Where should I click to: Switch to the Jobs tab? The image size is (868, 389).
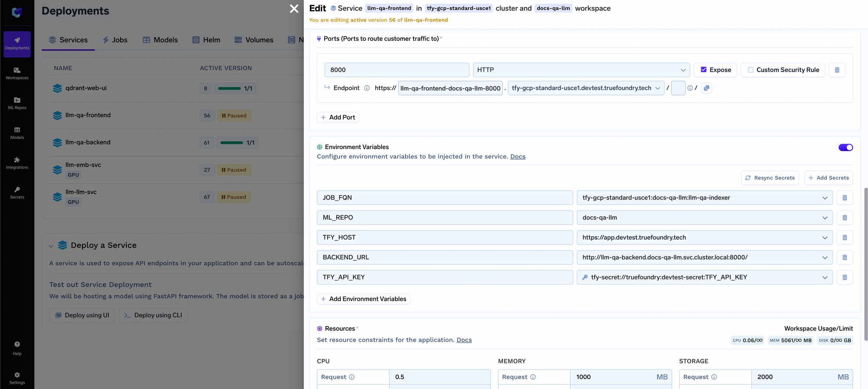pos(115,40)
